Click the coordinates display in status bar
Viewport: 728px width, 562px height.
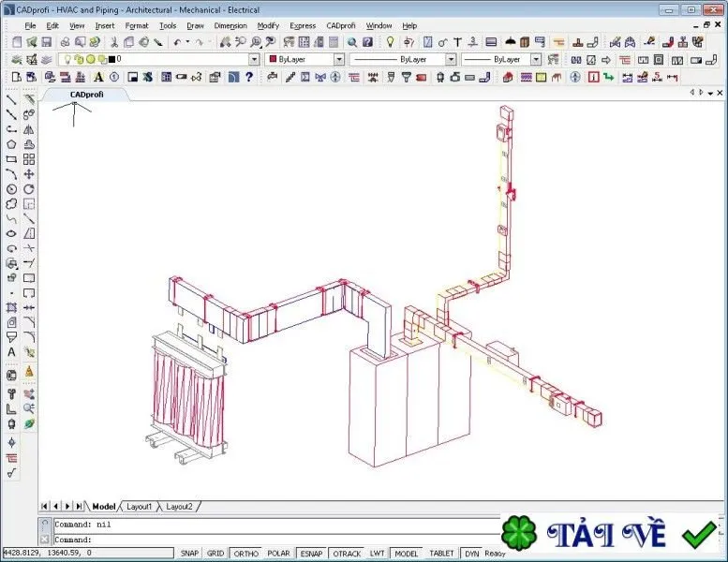click(x=88, y=554)
